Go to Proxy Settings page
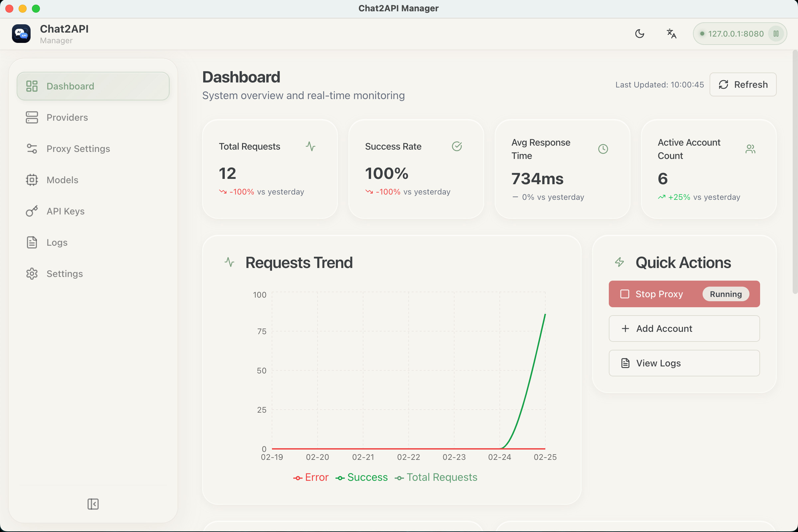 click(78, 149)
